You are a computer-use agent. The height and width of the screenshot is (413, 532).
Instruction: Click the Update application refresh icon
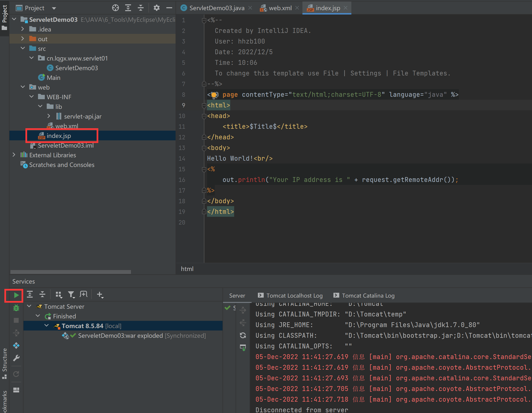coord(243,335)
